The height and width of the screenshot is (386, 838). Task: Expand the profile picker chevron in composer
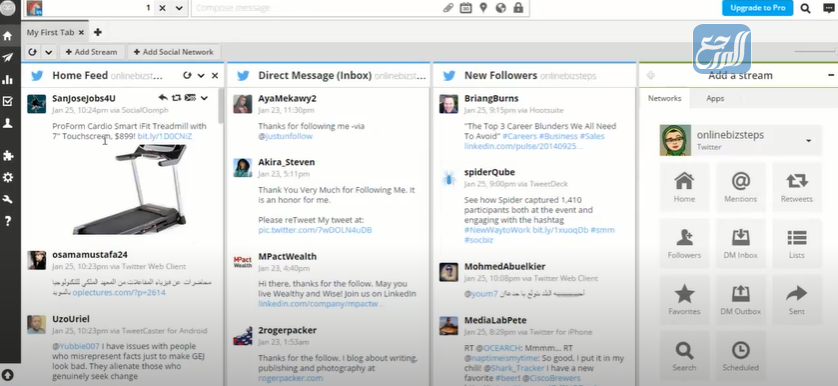pos(179,8)
